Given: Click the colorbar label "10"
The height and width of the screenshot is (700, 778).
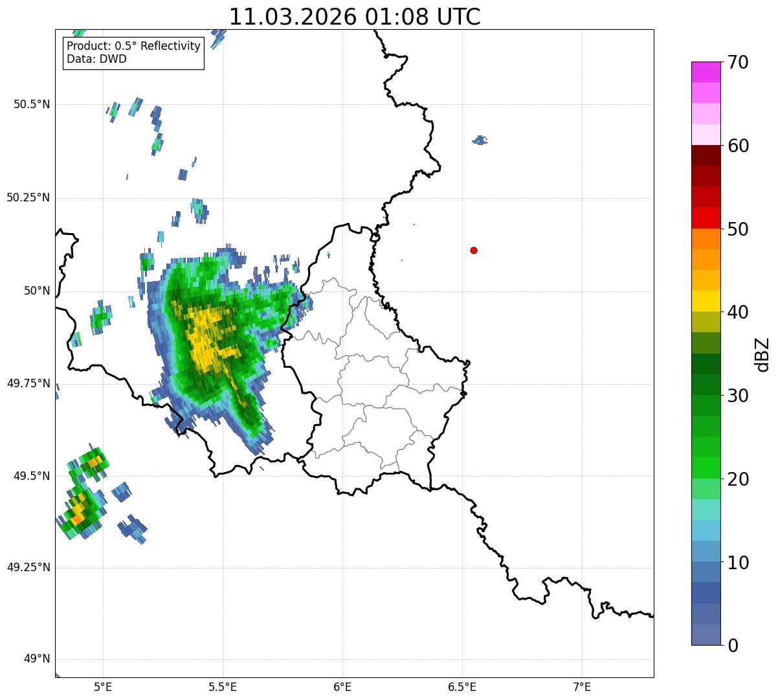Looking at the screenshot, I should pos(739,563).
